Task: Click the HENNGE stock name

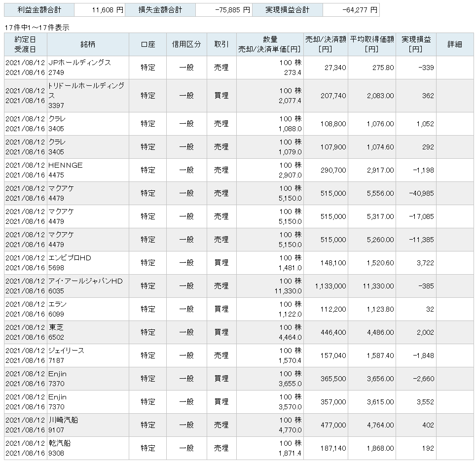Action: coord(66,165)
